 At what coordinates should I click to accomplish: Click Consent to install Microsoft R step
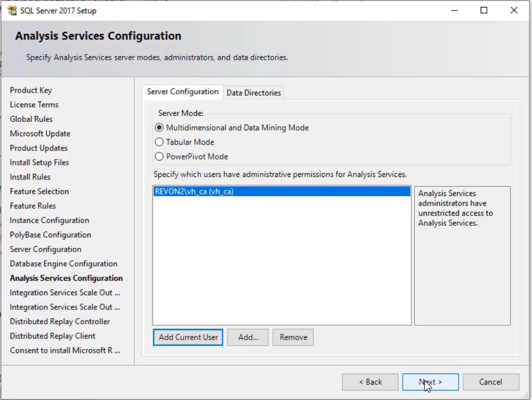(65, 350)
